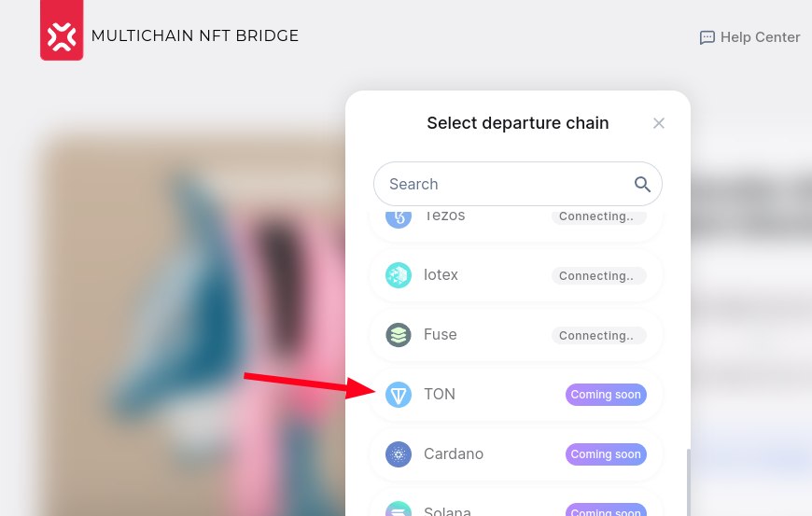Click the Cardano Coming soon badge

pyautogui.click(x=606, y=454)
